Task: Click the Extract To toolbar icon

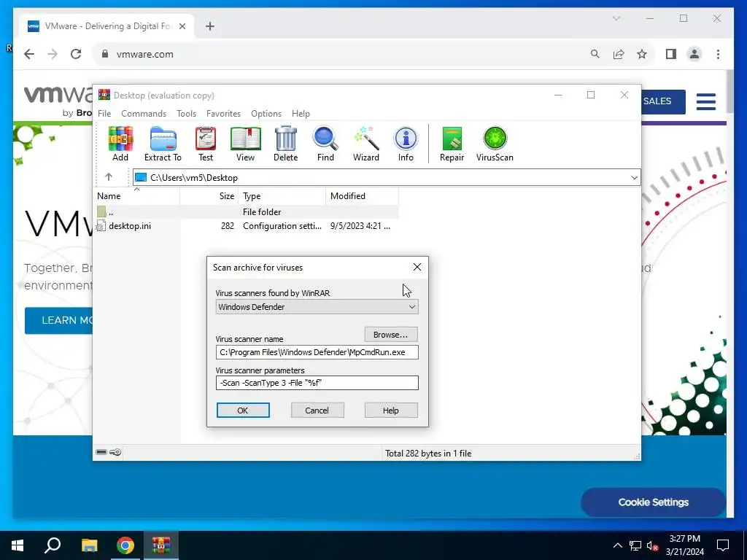Action: (163, 144)
